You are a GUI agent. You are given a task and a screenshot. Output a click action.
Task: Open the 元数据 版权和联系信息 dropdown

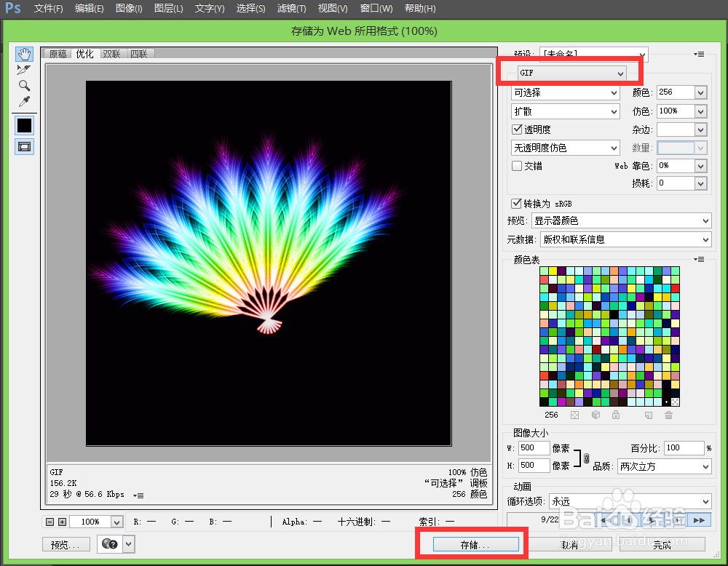click(626, 239)
